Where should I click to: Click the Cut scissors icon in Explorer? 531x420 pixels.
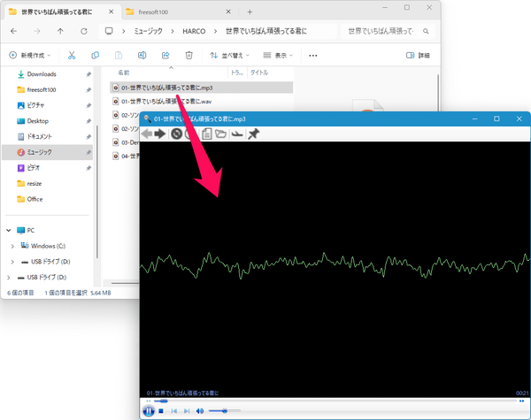72,55
